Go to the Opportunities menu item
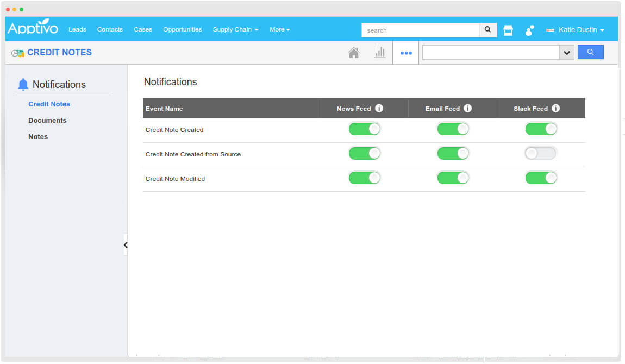Viewport: 625px width, 364px height. tap(182, 29)
